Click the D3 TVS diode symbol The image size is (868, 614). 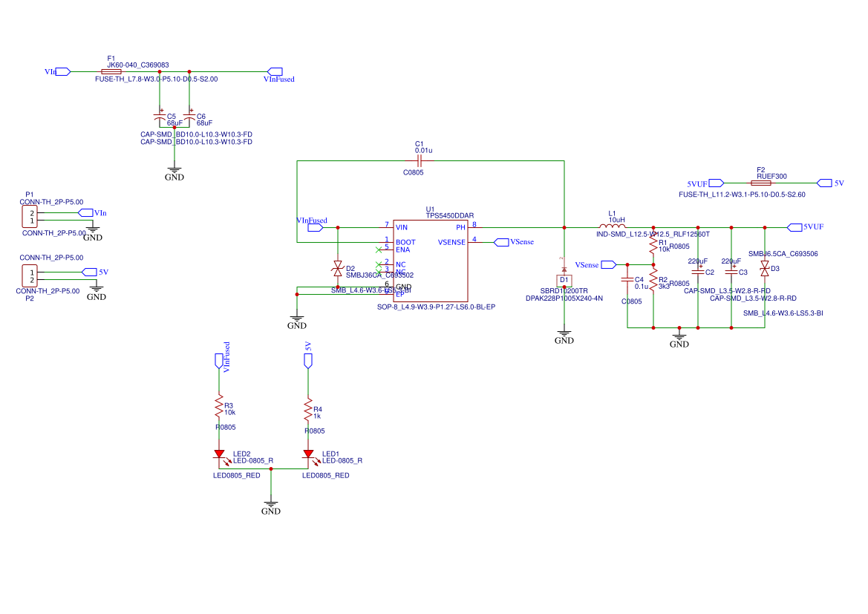pos(765,269)
